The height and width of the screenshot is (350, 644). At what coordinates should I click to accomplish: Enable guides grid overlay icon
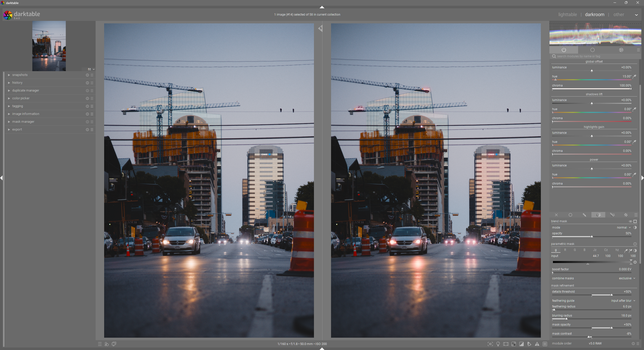(545, 344)
